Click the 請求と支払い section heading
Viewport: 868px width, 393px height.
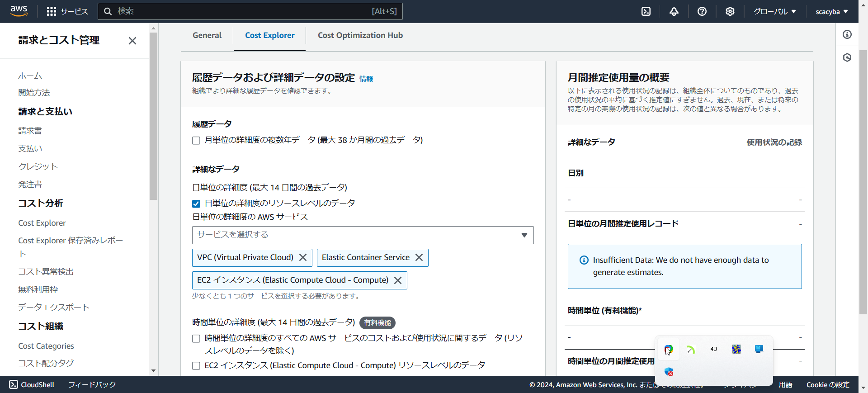[x=45, y=112]
